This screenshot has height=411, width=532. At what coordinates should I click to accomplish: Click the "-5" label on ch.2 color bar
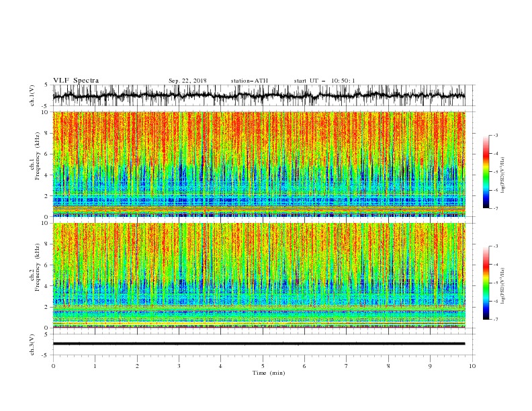tap(496, 283)
